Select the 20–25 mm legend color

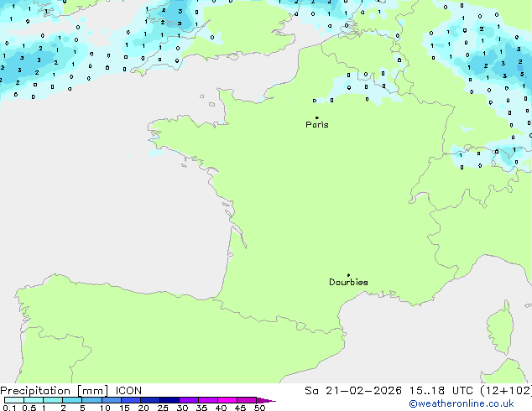coord(149,400)
